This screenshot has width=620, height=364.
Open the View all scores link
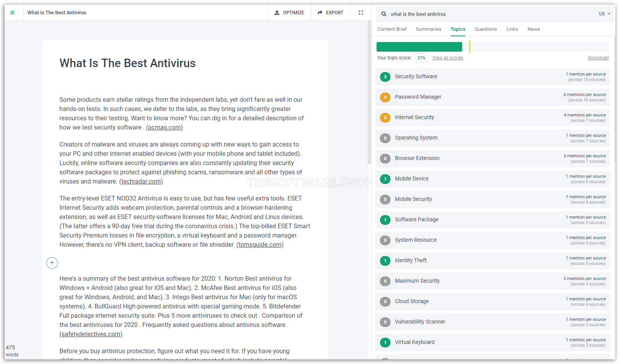click(448, 58)
